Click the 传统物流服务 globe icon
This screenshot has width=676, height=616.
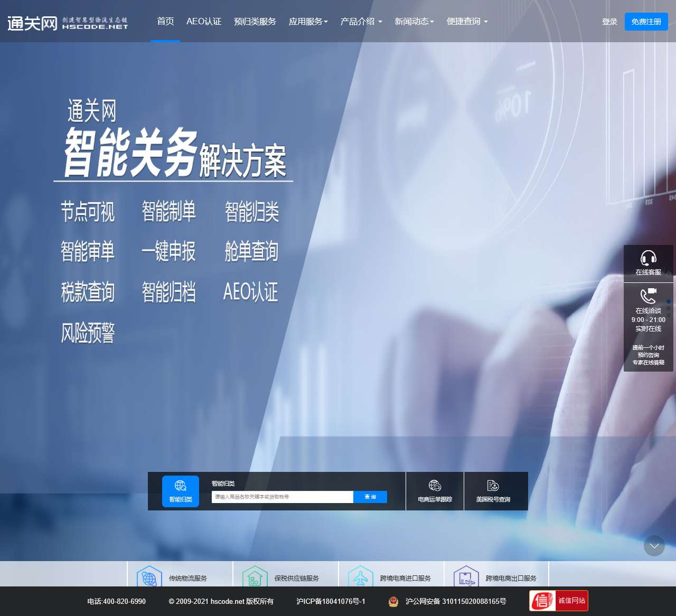(x=149, y=577)
